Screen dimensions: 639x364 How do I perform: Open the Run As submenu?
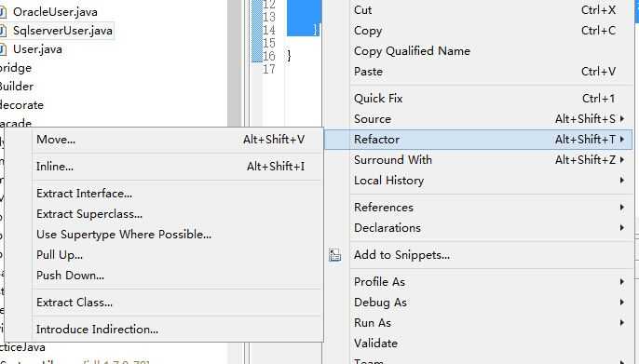click(479, 322)
